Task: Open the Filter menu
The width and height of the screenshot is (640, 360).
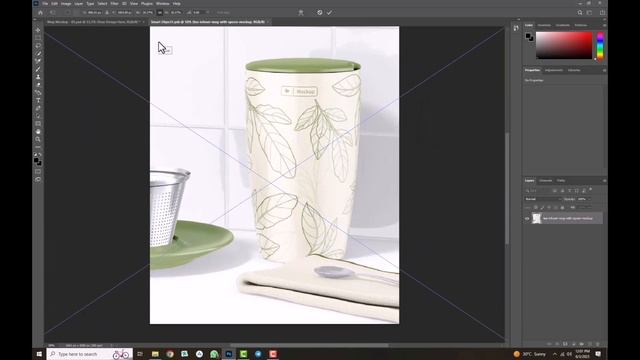Action: click(x=114, y=4)
